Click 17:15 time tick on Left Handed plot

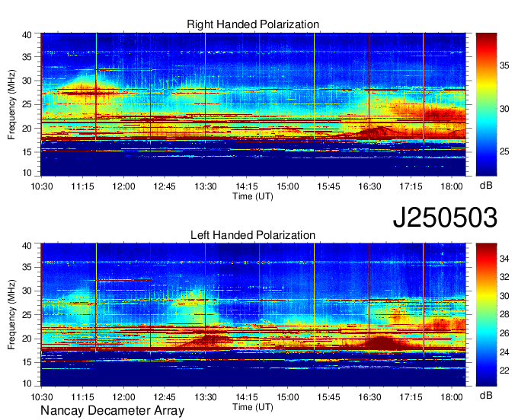tap(411, 397)
